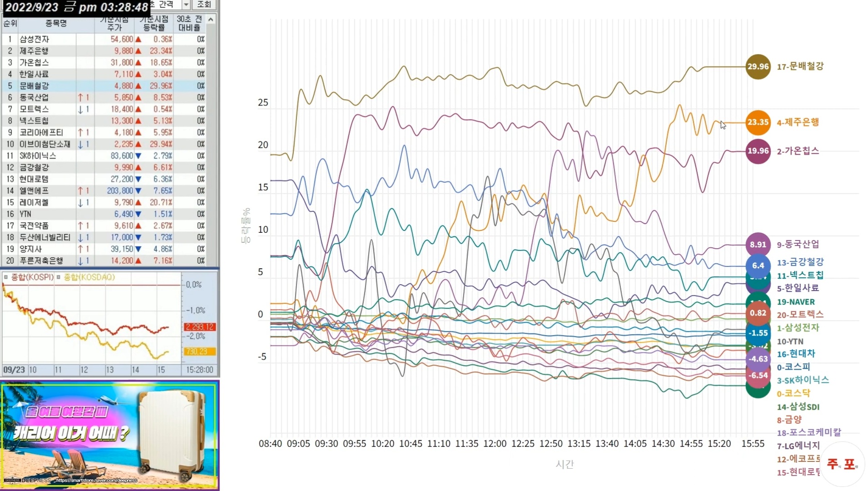Toggle the 종합(KOSPI) legend marker
This screenshot has height=491, width=868.
pos(6,277)
